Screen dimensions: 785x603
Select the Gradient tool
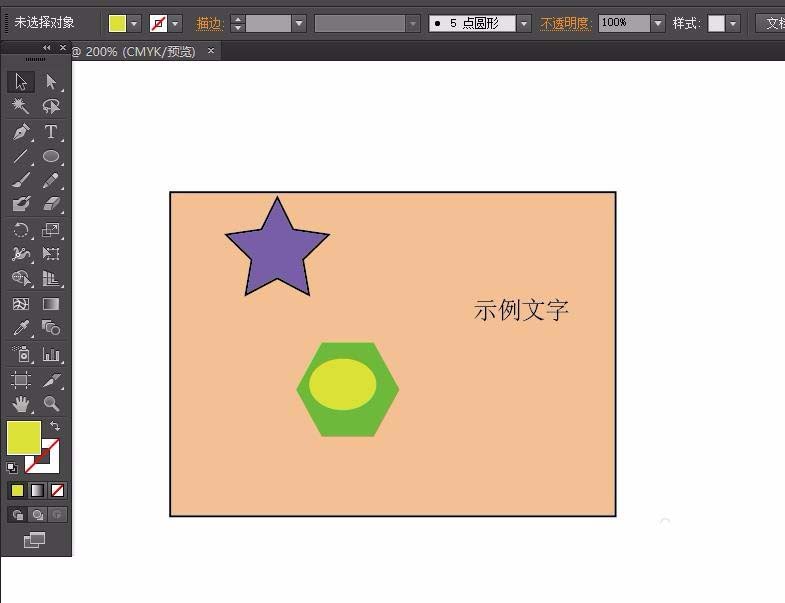tap(51, 304)
